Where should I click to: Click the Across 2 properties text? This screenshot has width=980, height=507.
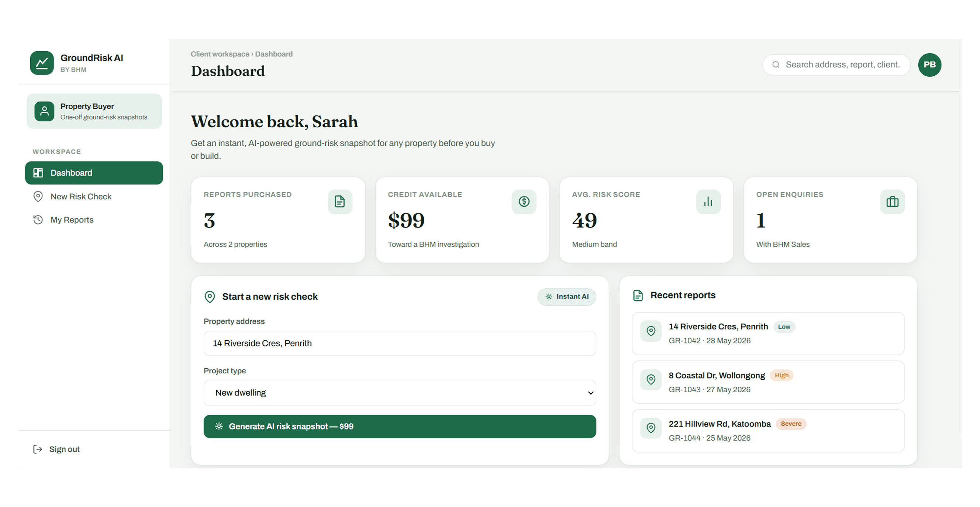(235, 244)
